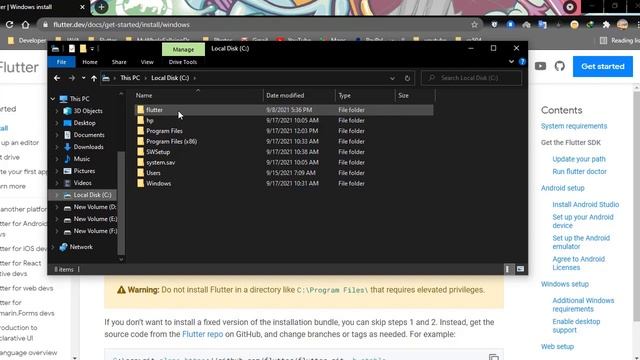Image resolution: width=640 pixels, height=360 pixels.
Task: Open the hp folder
Action: pyautogui.click(x=150, y=120)
